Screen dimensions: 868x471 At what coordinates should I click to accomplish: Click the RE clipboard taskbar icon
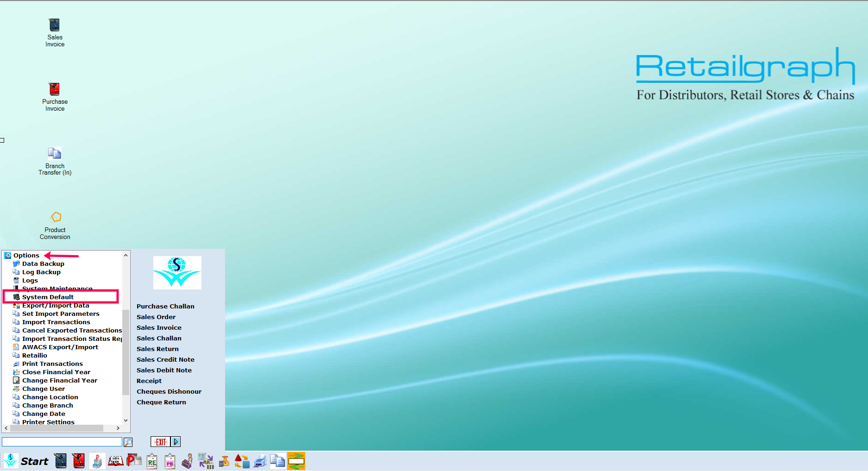(152, 461)
